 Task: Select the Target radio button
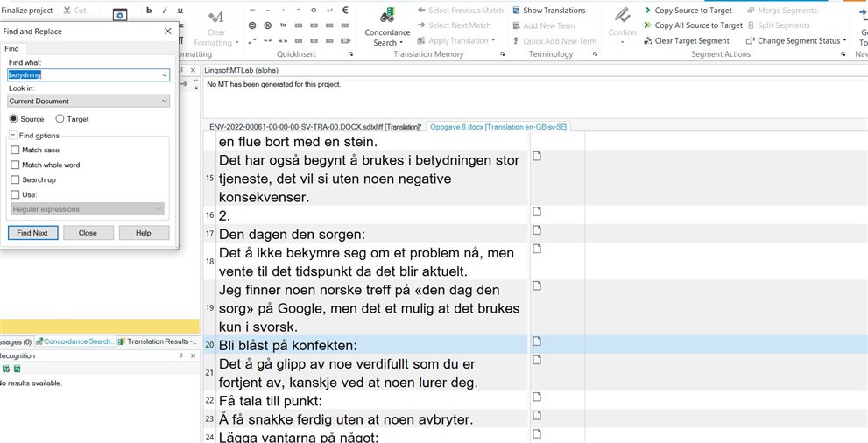pos(60,119)
